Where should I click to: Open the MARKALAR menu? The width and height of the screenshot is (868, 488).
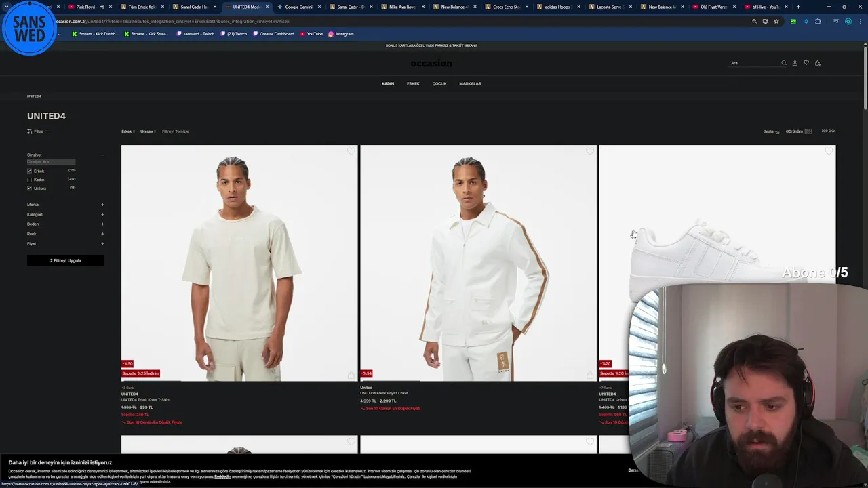pos(470,84)
